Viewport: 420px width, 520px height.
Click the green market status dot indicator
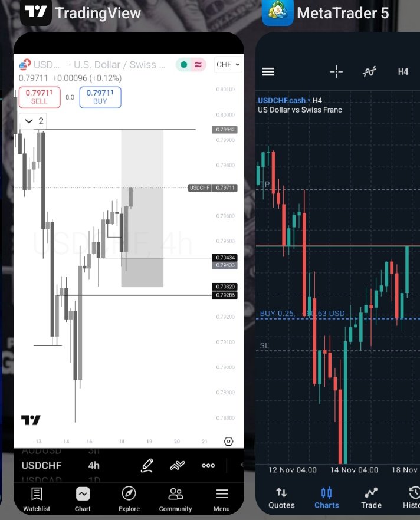pyautogui.click(x=184, y=65)
